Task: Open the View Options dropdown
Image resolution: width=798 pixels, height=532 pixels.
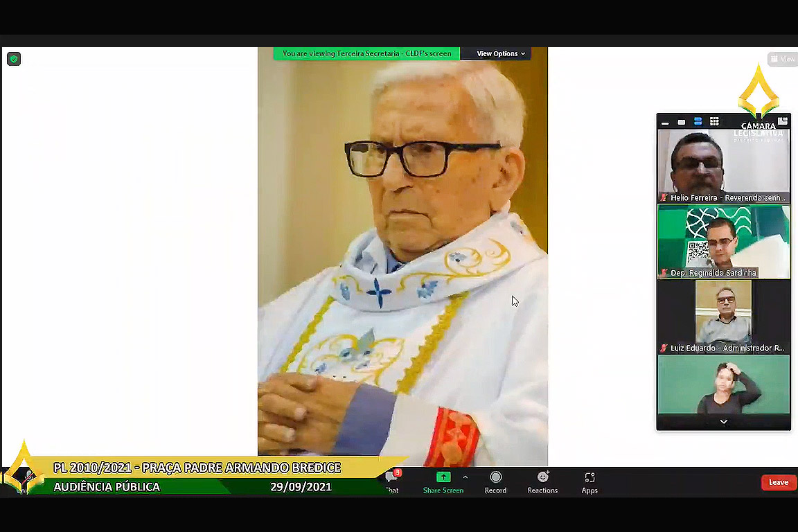Action: [500, 53]
